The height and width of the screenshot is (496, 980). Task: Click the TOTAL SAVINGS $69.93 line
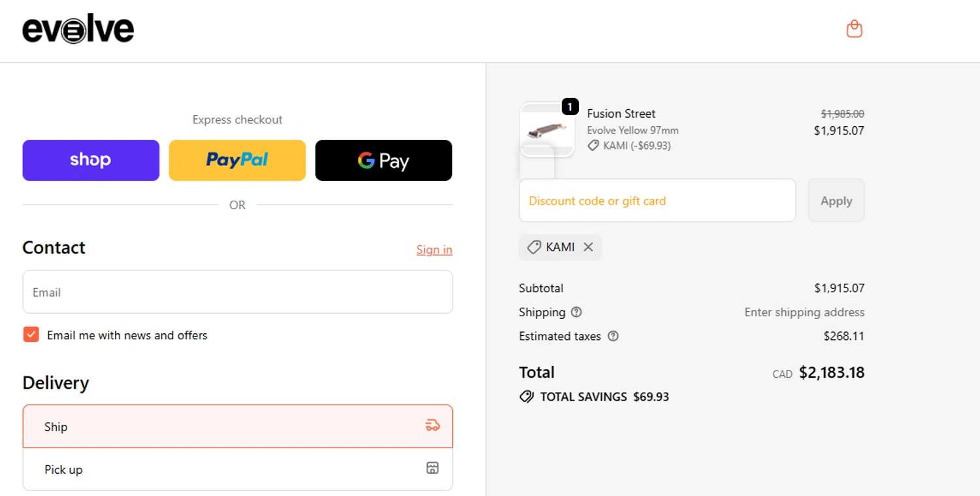[594, 397]
